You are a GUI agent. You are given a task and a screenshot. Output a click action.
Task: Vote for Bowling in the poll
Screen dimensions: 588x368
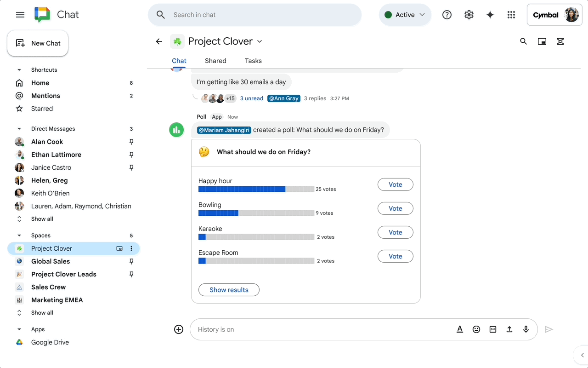(x=395, y=208)
